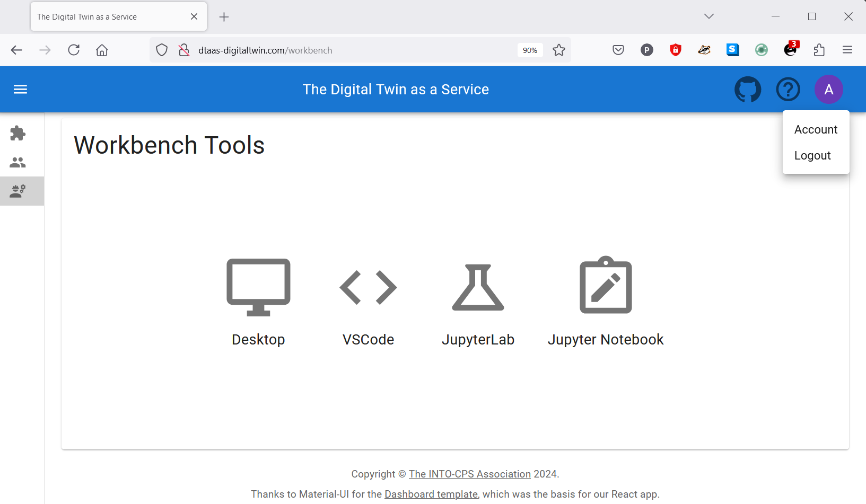This screenshot has width=866, height=504.
Task: Open red shield lock extension icon
Action: pos(675,50)
